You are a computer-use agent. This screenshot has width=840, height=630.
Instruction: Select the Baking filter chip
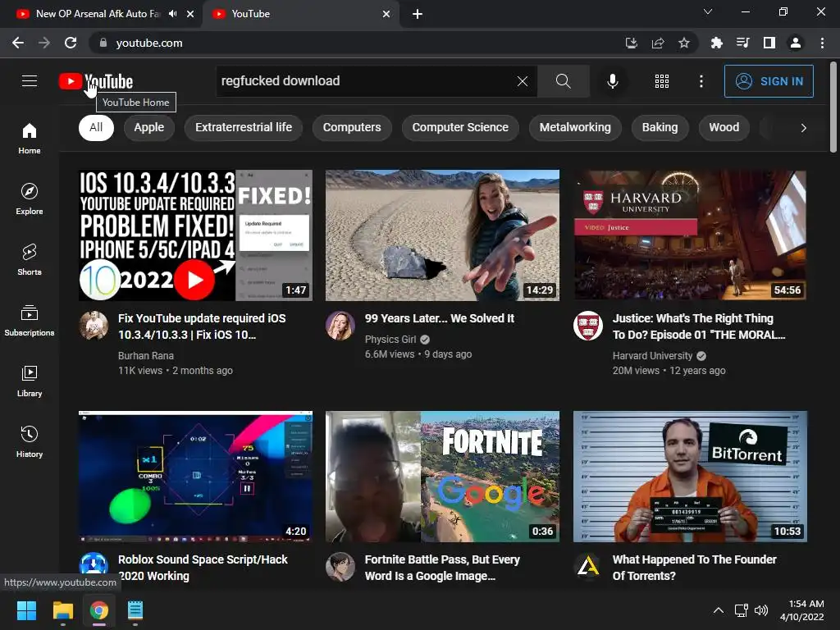[x=660, y=127]
